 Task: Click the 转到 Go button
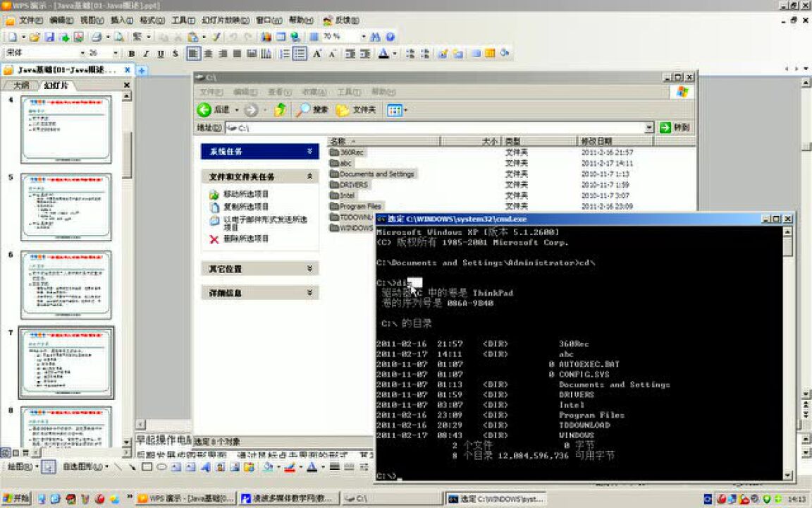click(675, 128)
